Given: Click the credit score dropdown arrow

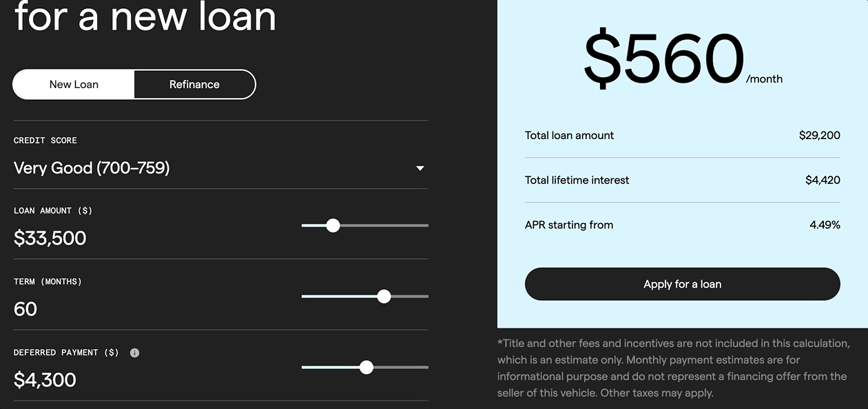Looking at the screenshot, I should pos(420,168).
